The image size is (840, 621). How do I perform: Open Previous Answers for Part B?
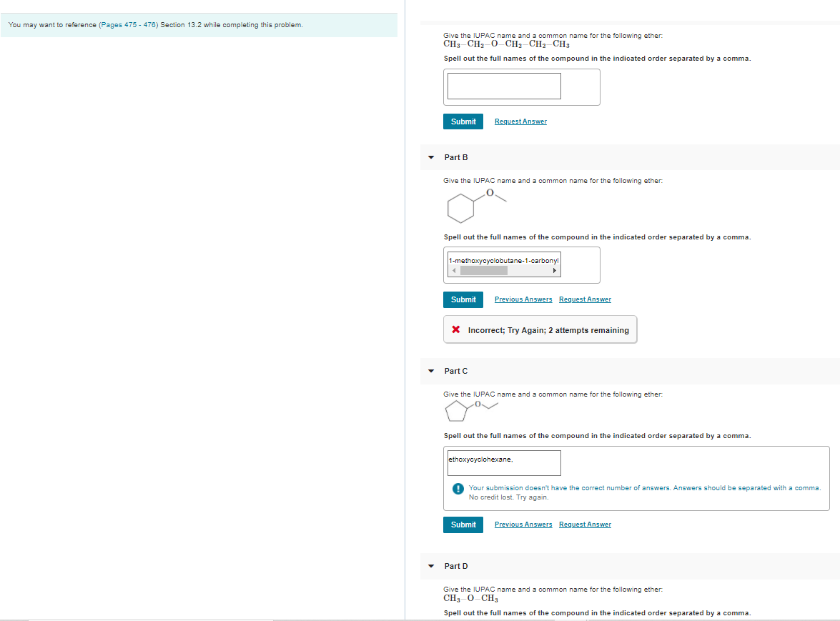[523, 299]
